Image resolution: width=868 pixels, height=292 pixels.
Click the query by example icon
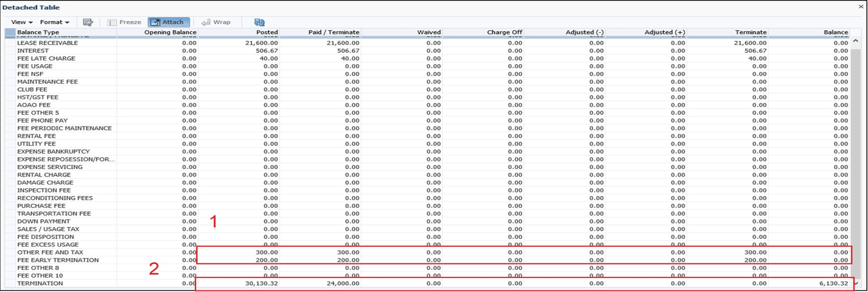coord(88,22)
